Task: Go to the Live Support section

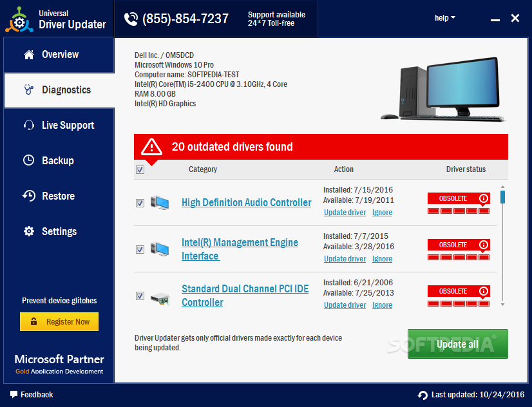Action: (59, 126)
